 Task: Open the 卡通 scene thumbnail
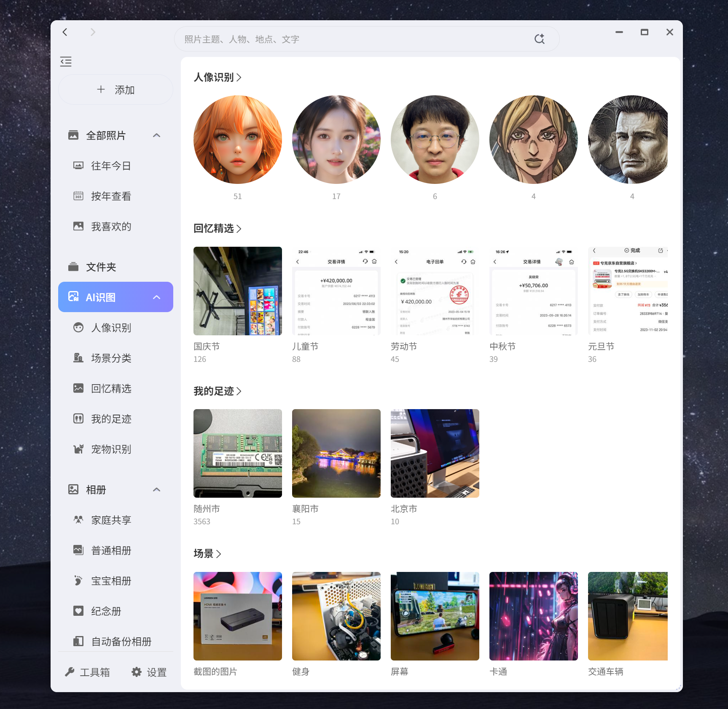coord(534,616)
